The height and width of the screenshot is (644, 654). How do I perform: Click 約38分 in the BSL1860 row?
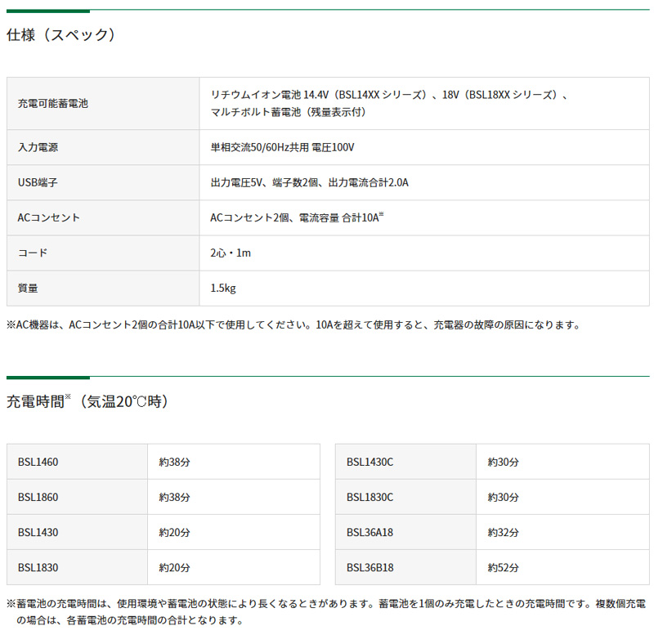click(174, 497)
